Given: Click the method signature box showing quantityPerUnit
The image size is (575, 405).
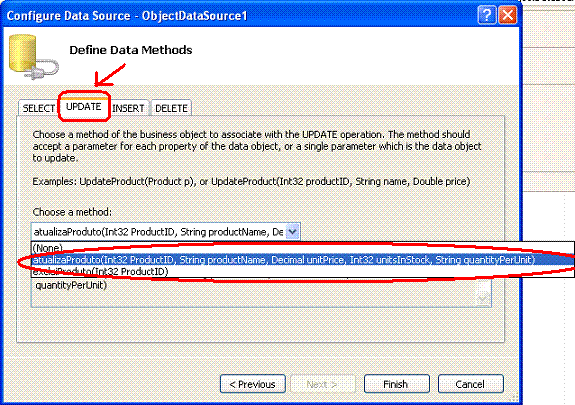Looking at the screenshot, I should point(261,292).
